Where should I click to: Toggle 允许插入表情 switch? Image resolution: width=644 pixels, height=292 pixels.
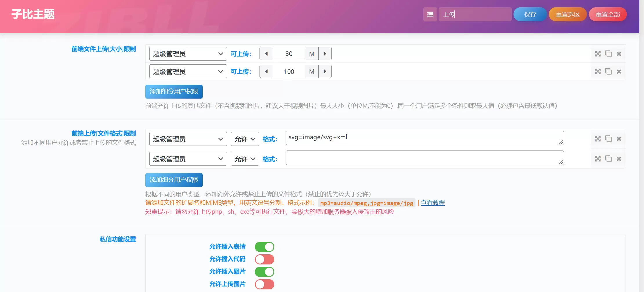coord(264,247)
